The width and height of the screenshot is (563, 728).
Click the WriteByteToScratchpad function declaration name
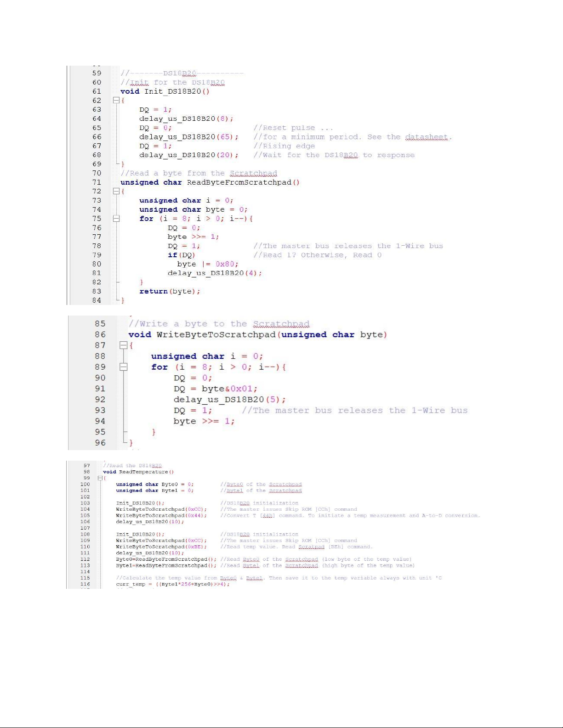point(216,335)
